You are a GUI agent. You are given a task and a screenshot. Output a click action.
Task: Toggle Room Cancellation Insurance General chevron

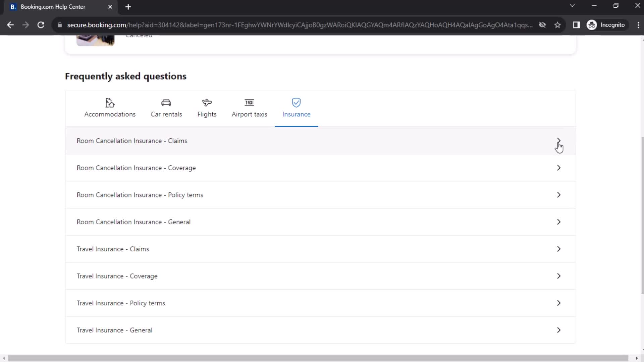(x=559, y=222)
